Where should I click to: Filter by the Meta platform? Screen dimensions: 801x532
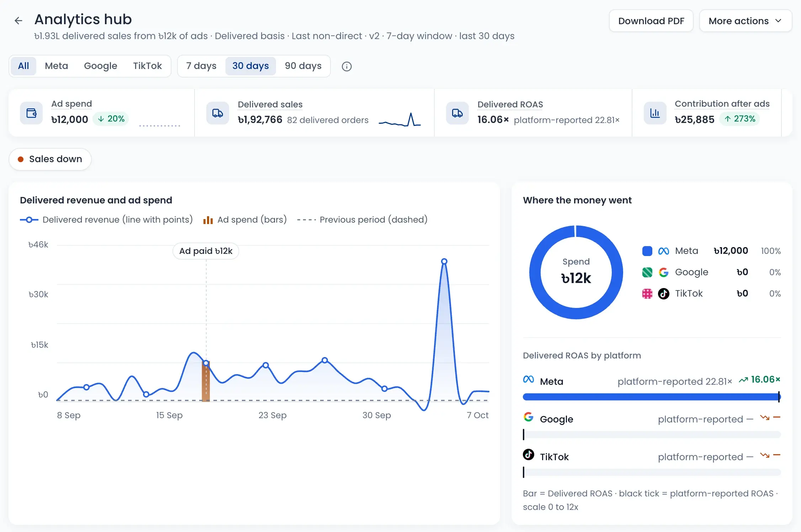57,66
